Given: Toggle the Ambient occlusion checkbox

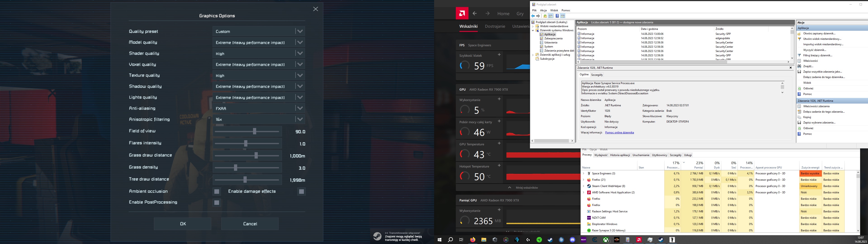Looking at the screenshot, I should point(217,192).
